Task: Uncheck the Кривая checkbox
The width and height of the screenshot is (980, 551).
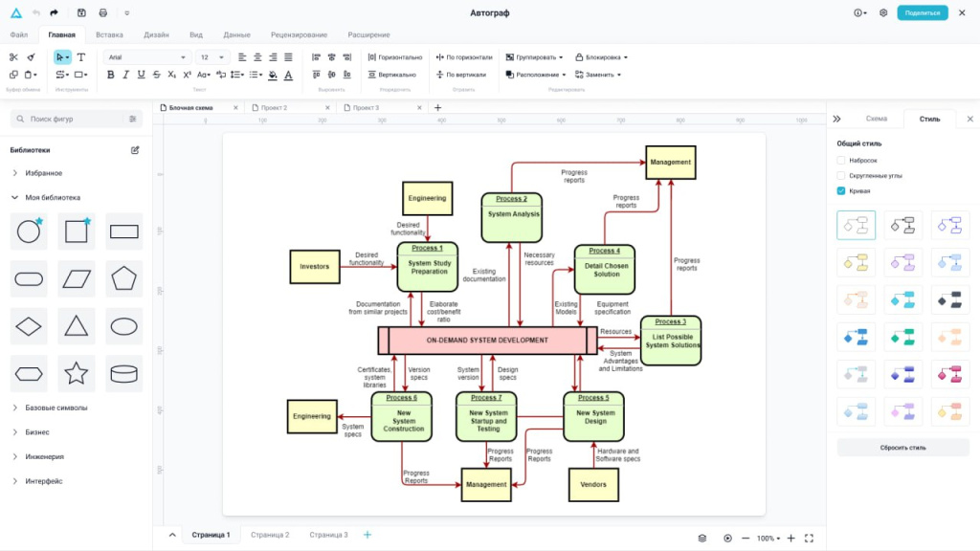Action: (x=841, y=191)
